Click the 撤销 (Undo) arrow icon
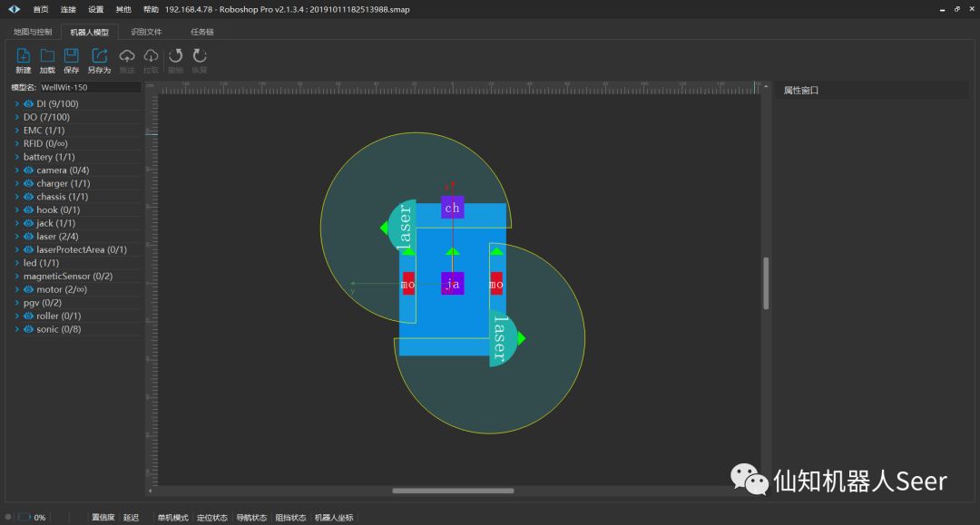The width and height of the screenshot is (980, 525). coord(175,56)
